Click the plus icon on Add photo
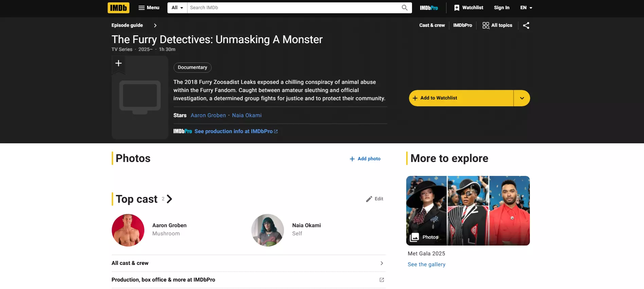This screenshot has height=289, width=644. (x=352, y=159)
